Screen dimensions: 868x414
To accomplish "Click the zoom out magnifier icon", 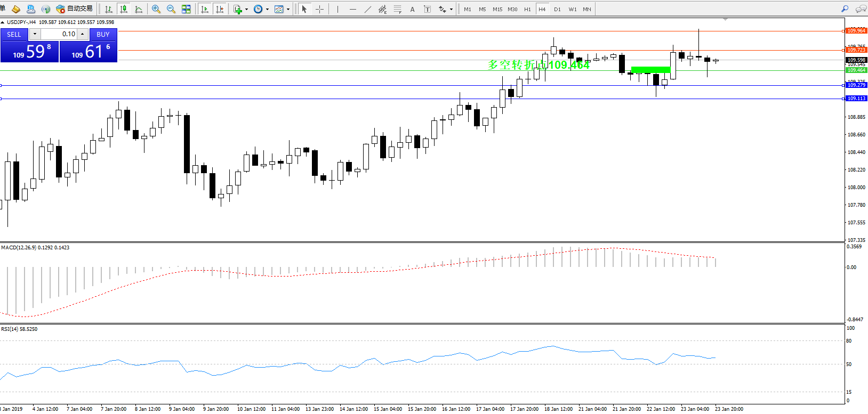I will pyautogui.click(x=171, y=9).
